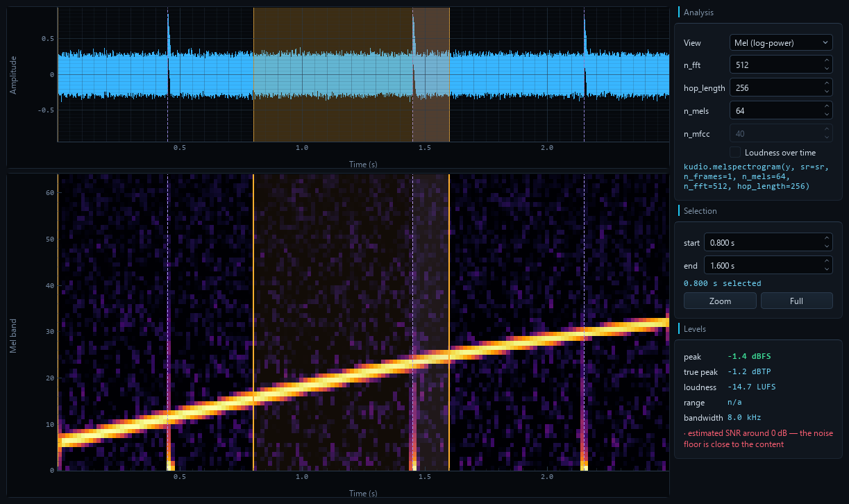The width and height of the screenshot is (849, 504).
Task: Select the kudio.melspectrogram code snippet
Action: [x=756, y=176]
